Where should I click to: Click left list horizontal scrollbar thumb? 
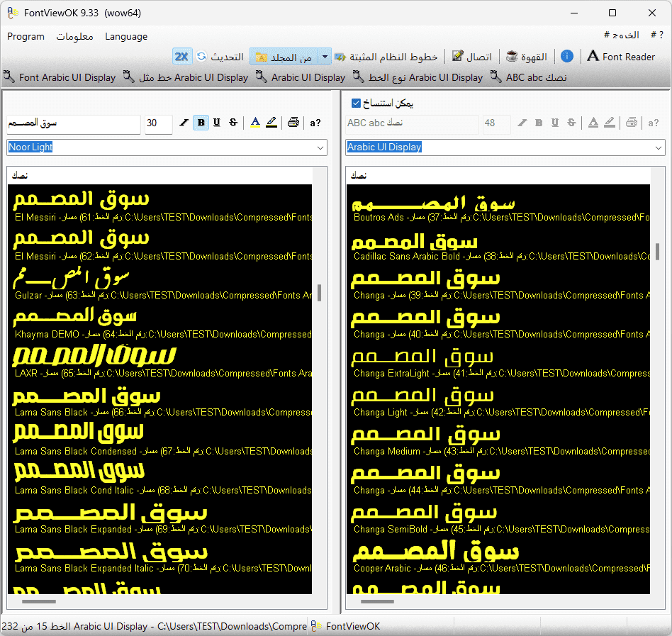click(39, 602)
